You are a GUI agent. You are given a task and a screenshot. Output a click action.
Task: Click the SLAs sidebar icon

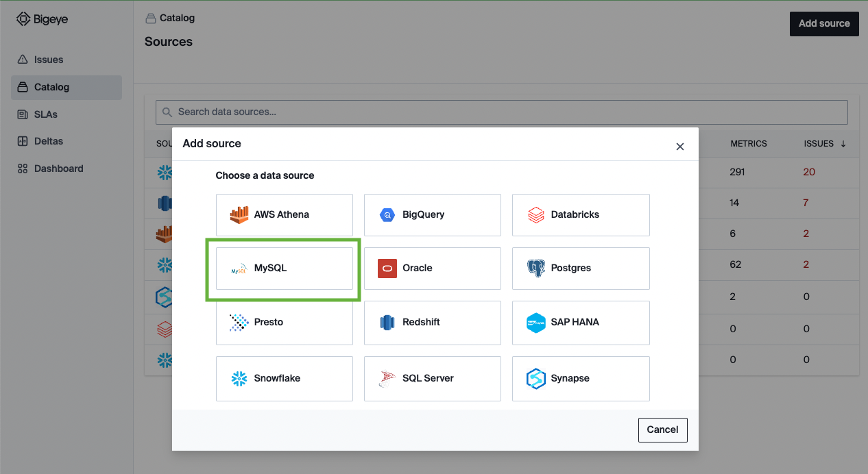23,114
